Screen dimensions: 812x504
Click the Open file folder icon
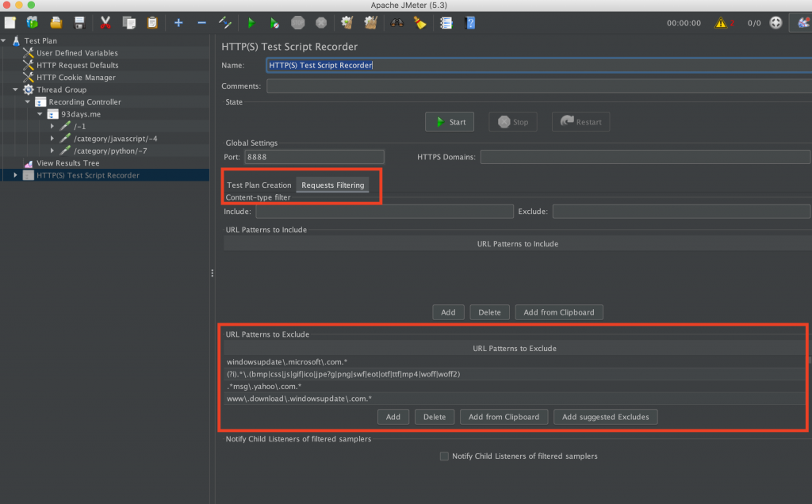click(x=56, y=23)
